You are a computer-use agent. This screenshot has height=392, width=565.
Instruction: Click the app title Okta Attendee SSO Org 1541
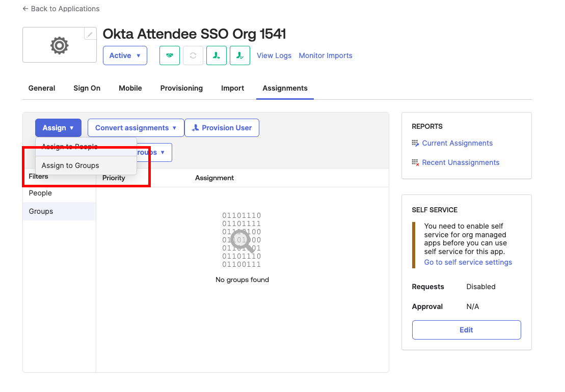pos(194,34)
